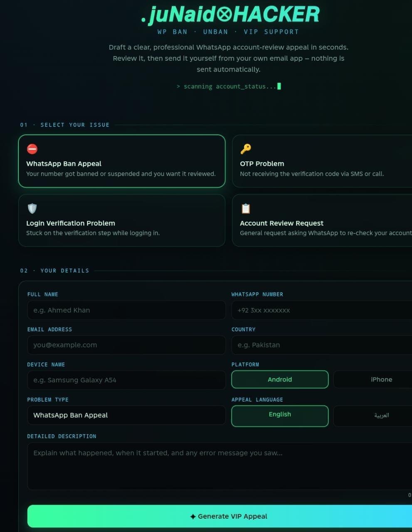Click the sparkle icon on Generate button

pos(193,517)
